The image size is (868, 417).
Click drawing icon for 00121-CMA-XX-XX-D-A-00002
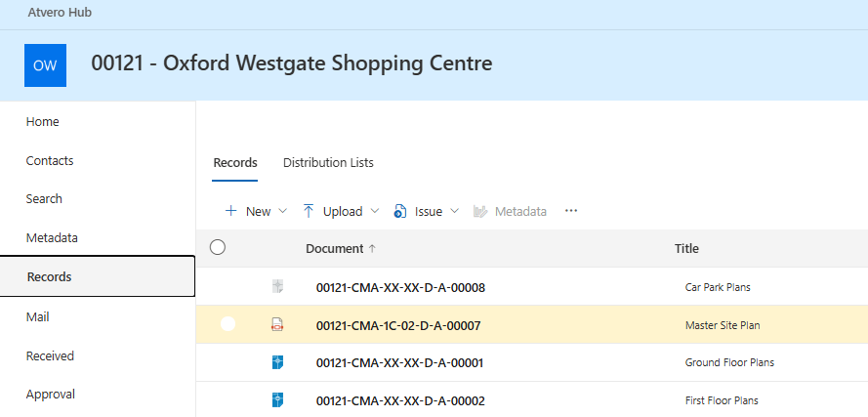278,399
